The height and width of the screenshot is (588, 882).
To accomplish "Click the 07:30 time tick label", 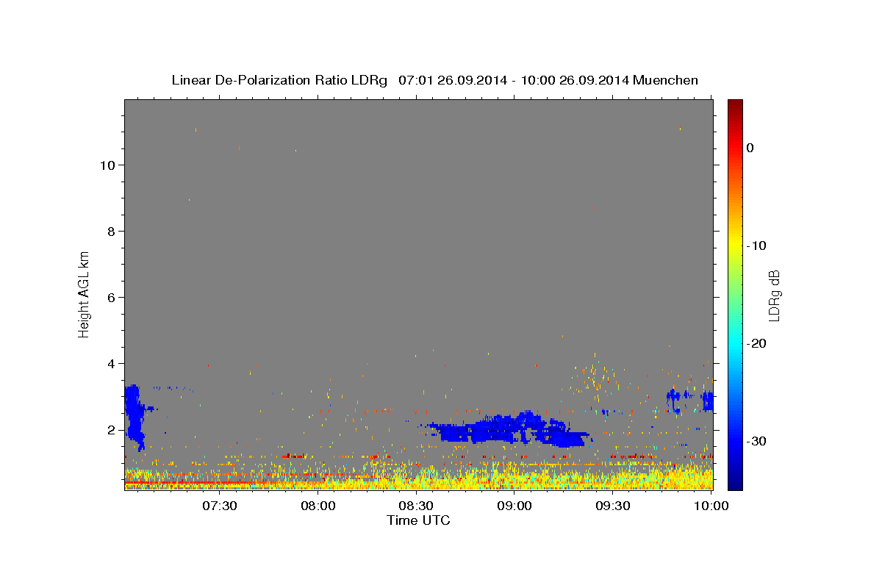I will (x=219, y=506).
